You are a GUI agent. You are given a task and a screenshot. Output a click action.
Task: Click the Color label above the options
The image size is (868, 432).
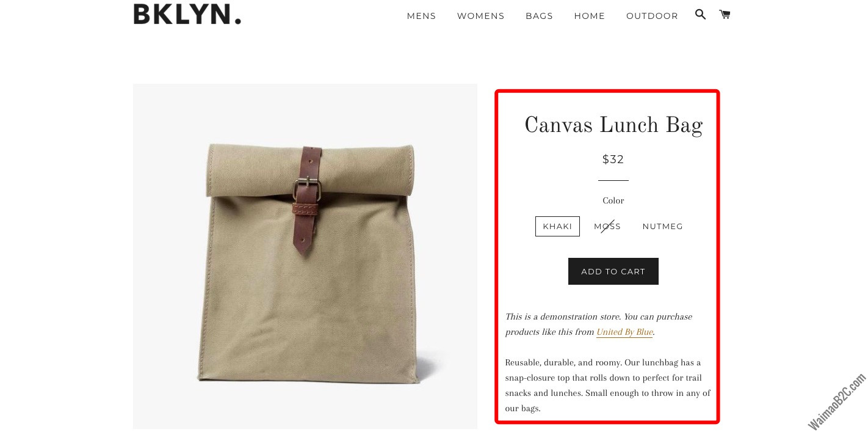tap(613, 200)
